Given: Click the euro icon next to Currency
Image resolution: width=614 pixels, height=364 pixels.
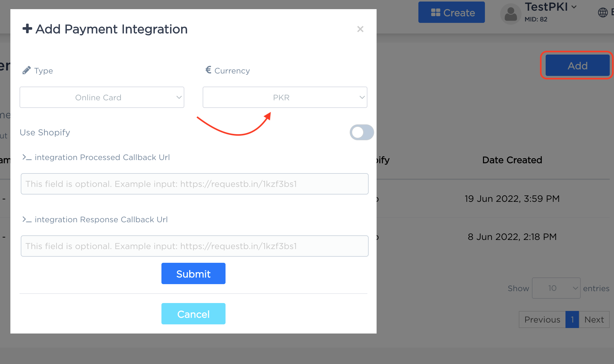Looking at the screenshot, I should pos(208,70).
